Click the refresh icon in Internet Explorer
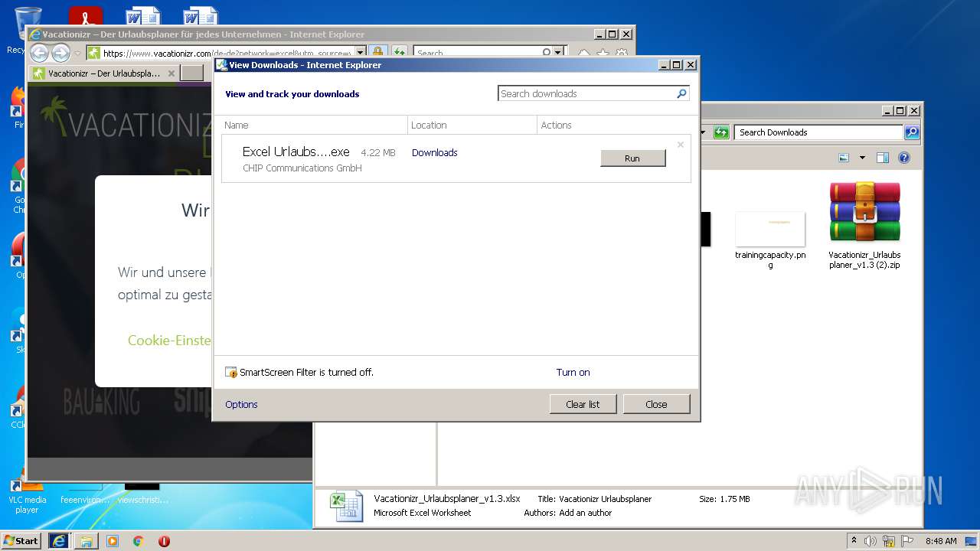Screen dimensions: 980x551 pos(399,52)
